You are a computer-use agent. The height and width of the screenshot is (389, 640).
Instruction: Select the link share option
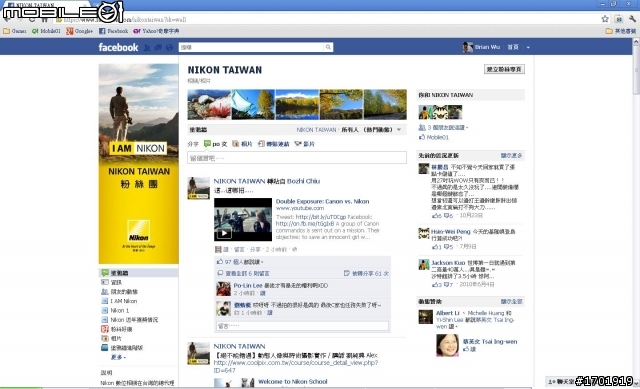pos(273,144)
